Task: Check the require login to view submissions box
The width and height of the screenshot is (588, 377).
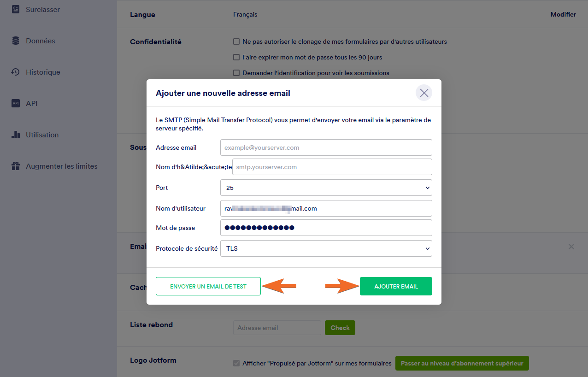Action: (x=236, y=73)
